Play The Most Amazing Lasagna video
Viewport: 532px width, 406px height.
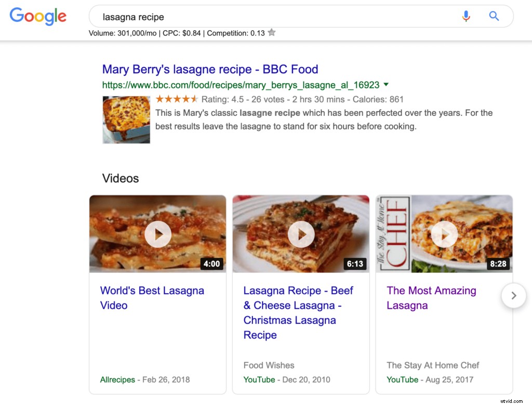(x=444, y=234)
